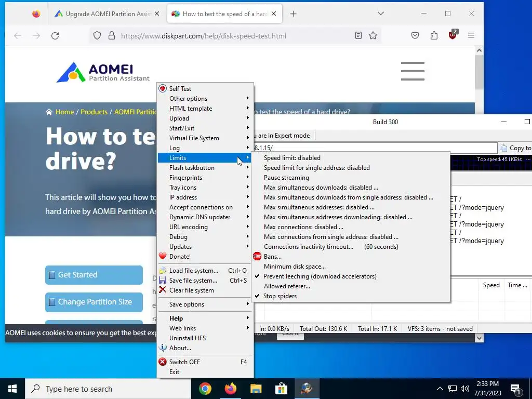
Task: Expand the Virtual File System submenu
Action: [205, 138]
